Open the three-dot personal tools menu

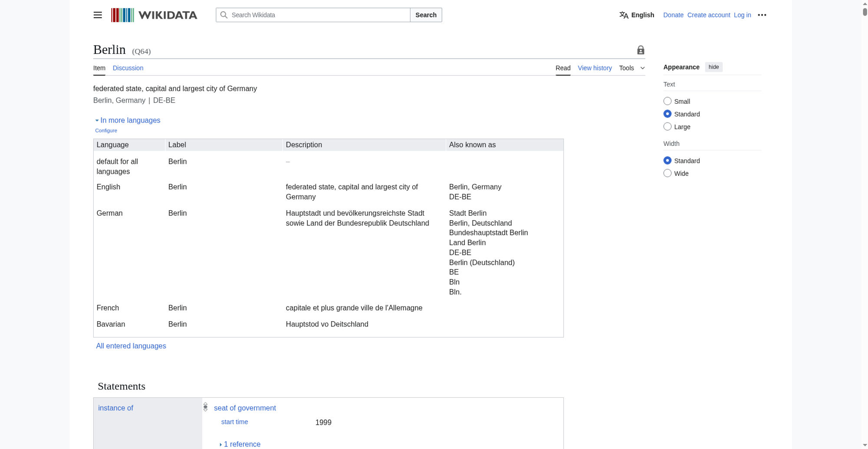click(762, 15)
